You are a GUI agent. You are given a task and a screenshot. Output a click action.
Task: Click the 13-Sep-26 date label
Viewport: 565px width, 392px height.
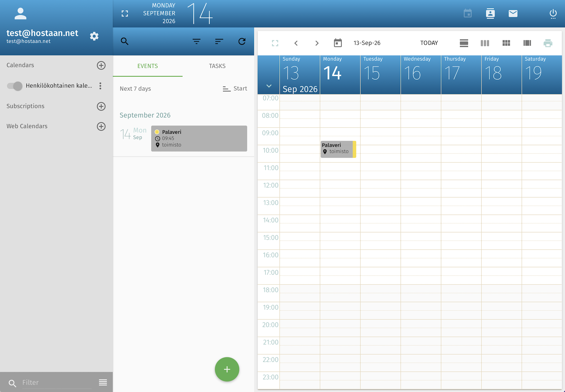(367, 43)
